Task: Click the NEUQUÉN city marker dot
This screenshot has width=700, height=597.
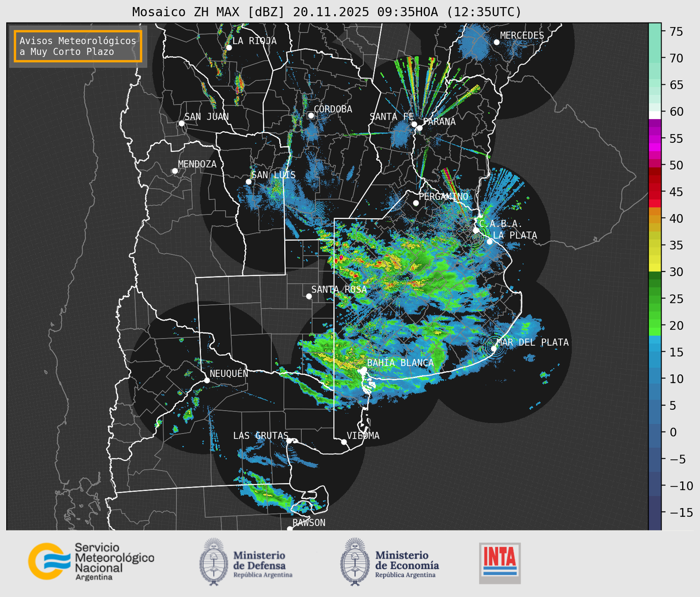Action: pos(207,380)
